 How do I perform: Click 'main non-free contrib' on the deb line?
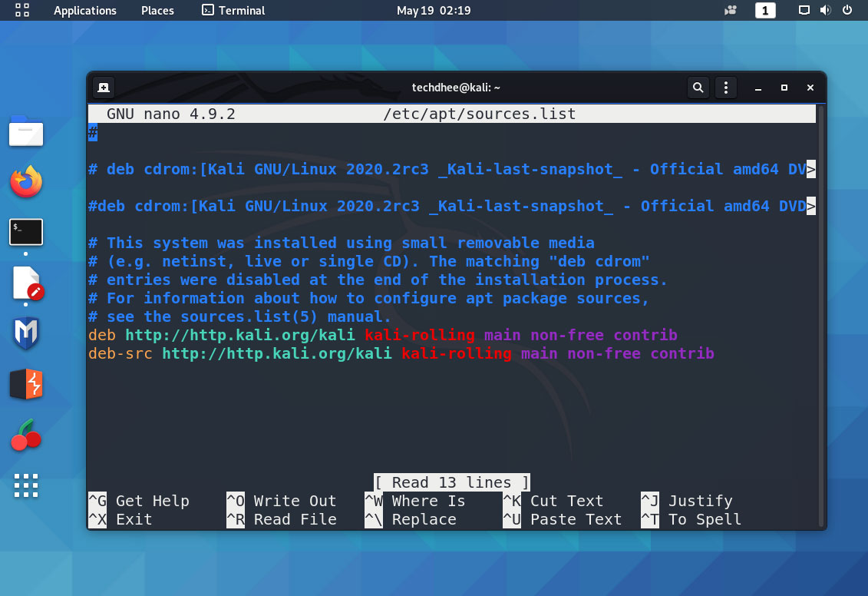coord(581,335)
